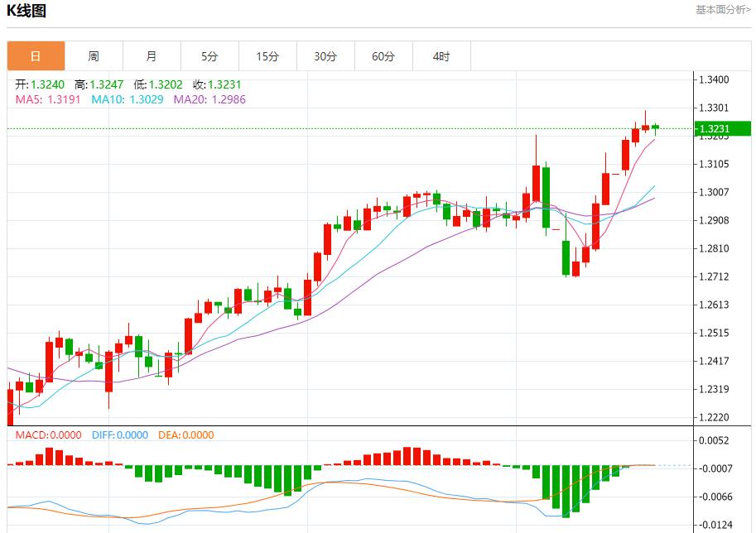Click the 1.3400 price axis label

pyautogui.click(x=714, y=80)
